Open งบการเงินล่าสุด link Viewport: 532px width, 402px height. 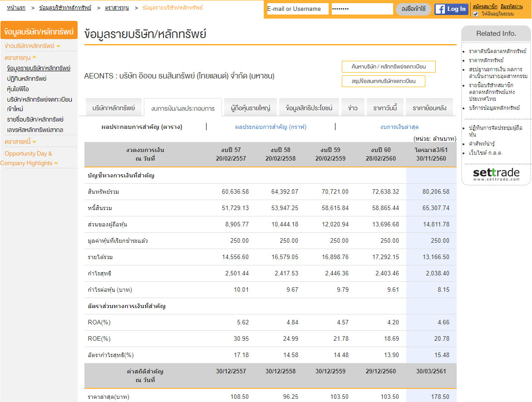(x=399, y=127)
